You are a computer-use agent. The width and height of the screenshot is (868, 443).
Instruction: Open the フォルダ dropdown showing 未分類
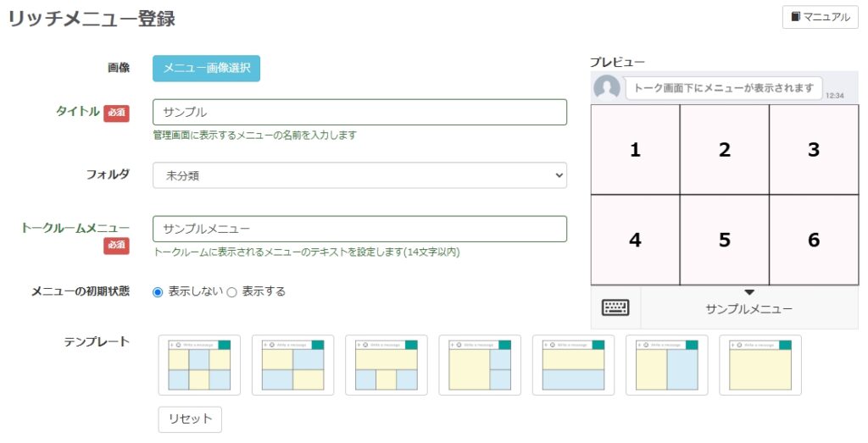click(359, 175)
